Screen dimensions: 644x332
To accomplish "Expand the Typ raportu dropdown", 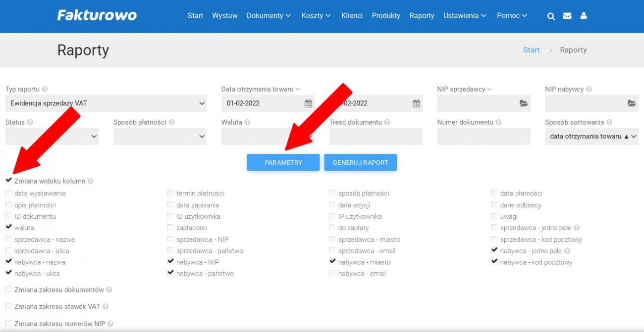I will pos(107,103).
